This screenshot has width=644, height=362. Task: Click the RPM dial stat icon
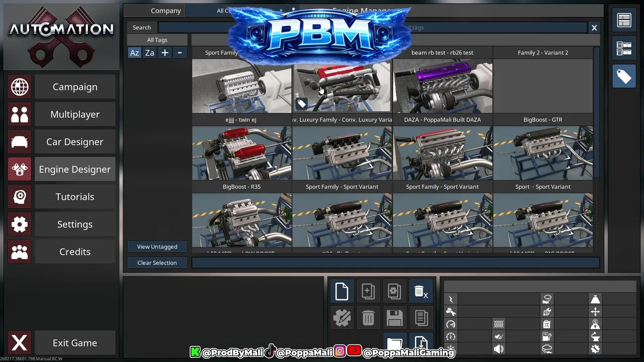[x=451, y=336]
